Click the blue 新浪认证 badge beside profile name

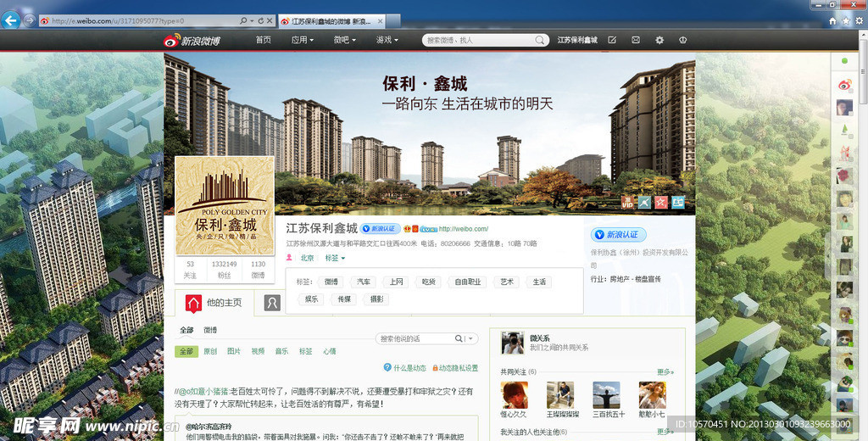(x=381, y=228)
